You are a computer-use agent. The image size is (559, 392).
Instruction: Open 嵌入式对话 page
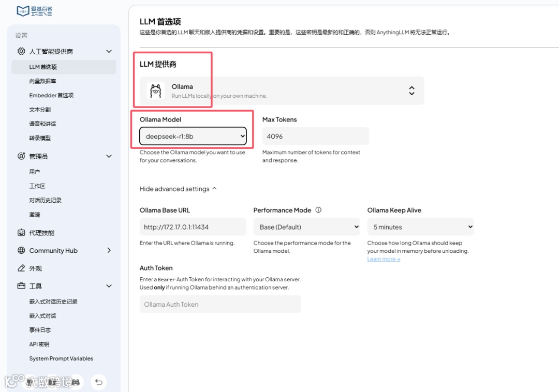click(43, 316)
